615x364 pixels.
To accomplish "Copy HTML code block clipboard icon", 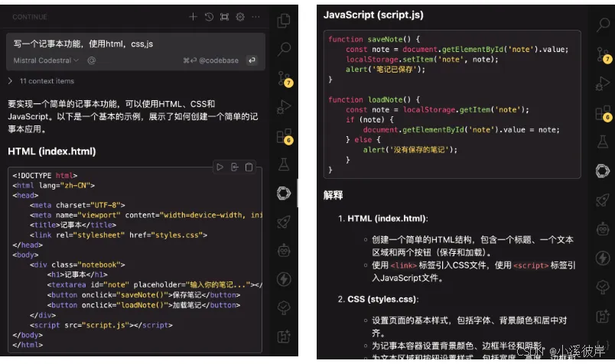I will 249,167.
